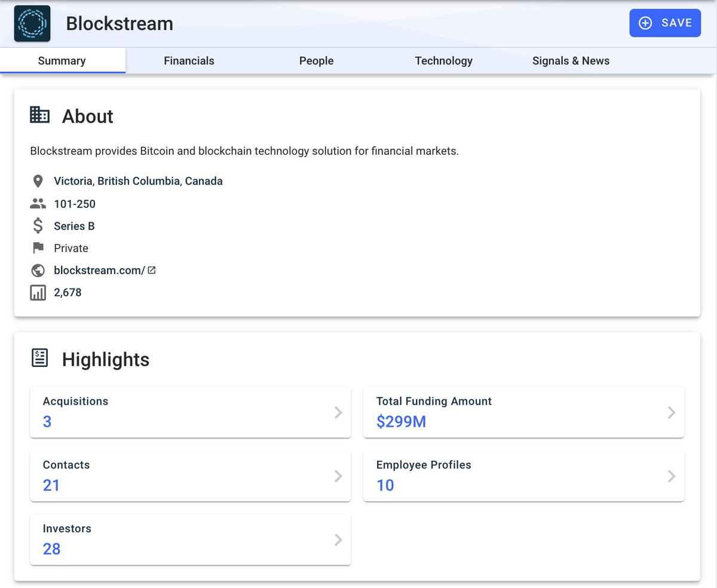Expand the Employee Profiles chevron
This screenshot has width=717, height=588.
672,476
